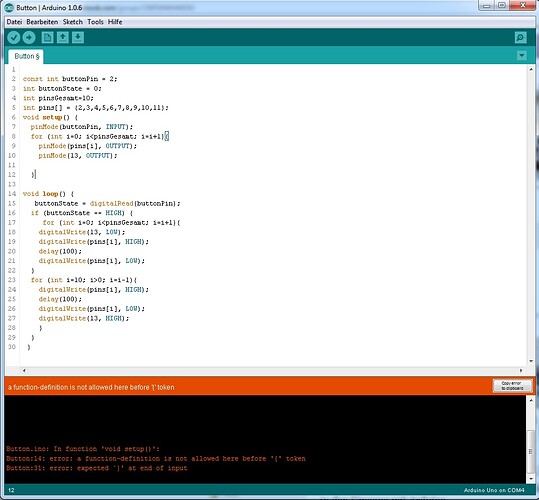
Task: Click the console scrollbar thumb
Action: click(531, 452)
